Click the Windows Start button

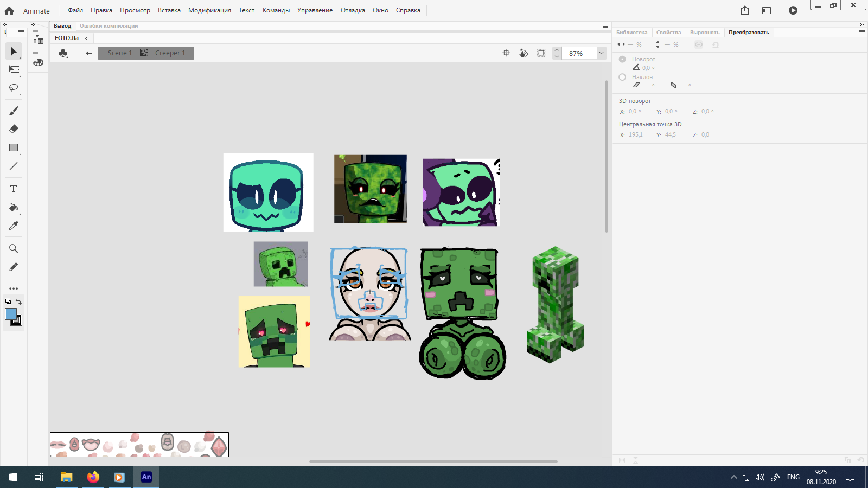point(13,477)
